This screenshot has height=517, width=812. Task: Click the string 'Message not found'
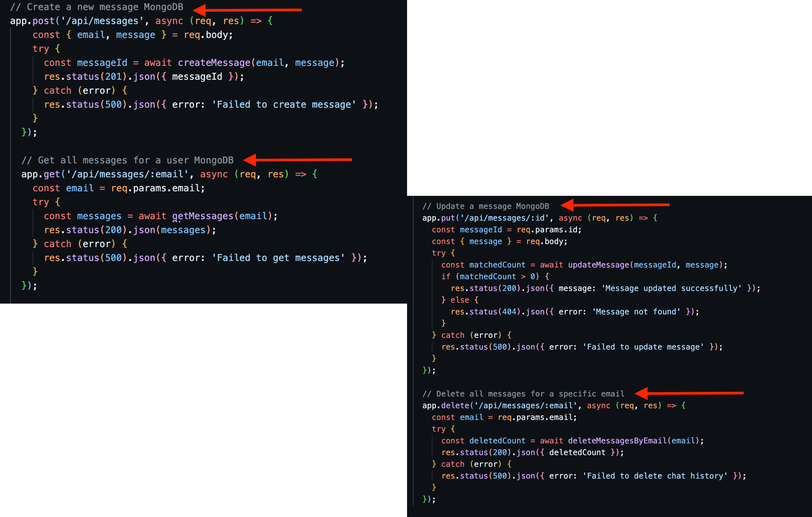point(636,312)
